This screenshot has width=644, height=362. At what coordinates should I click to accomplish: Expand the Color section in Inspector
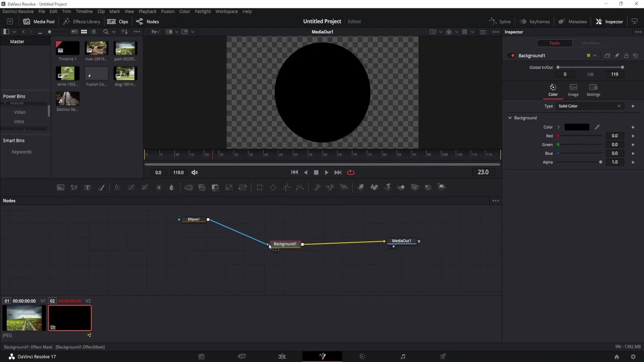point(558,127)
